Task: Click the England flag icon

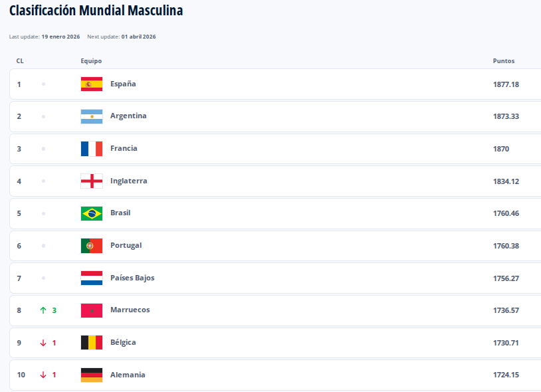Action: (x=91, y=181)
